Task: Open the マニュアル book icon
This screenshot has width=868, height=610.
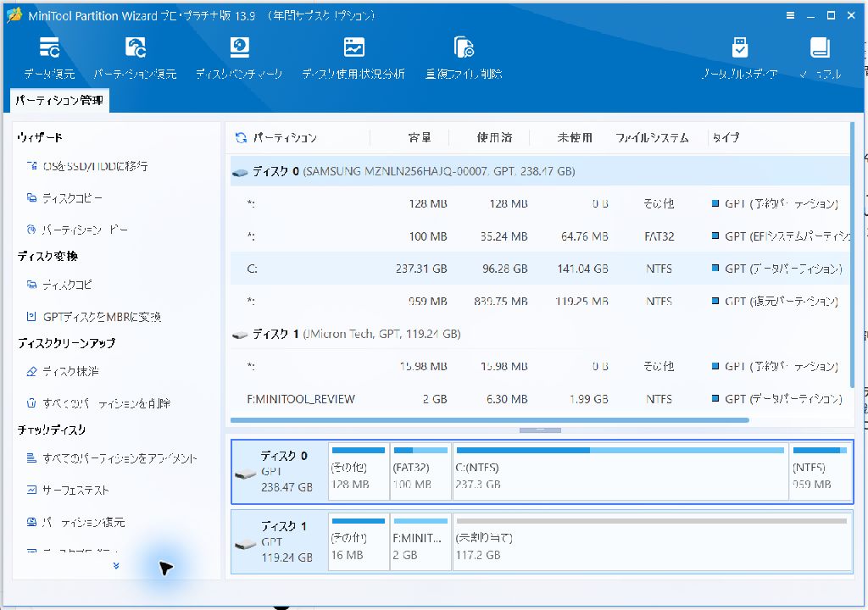Action: [820, 58]
